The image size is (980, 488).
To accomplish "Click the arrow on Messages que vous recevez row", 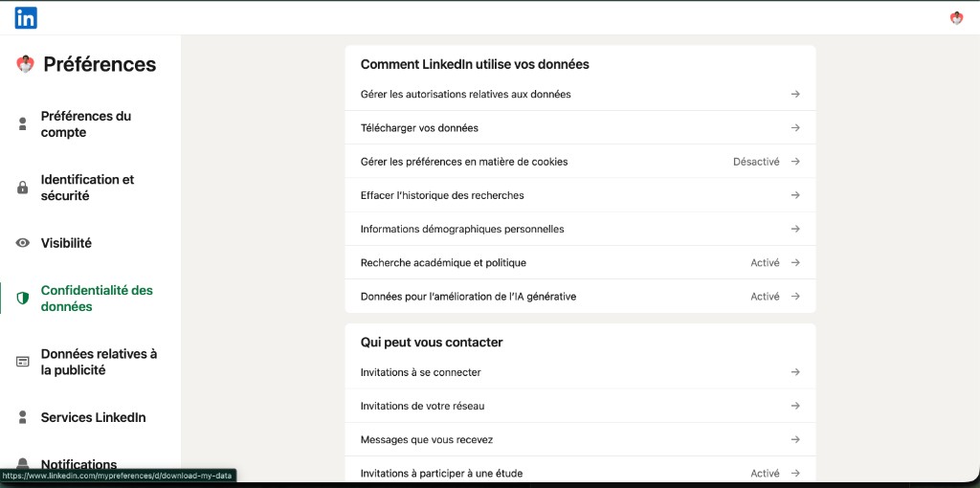I will tap(795, 440).
